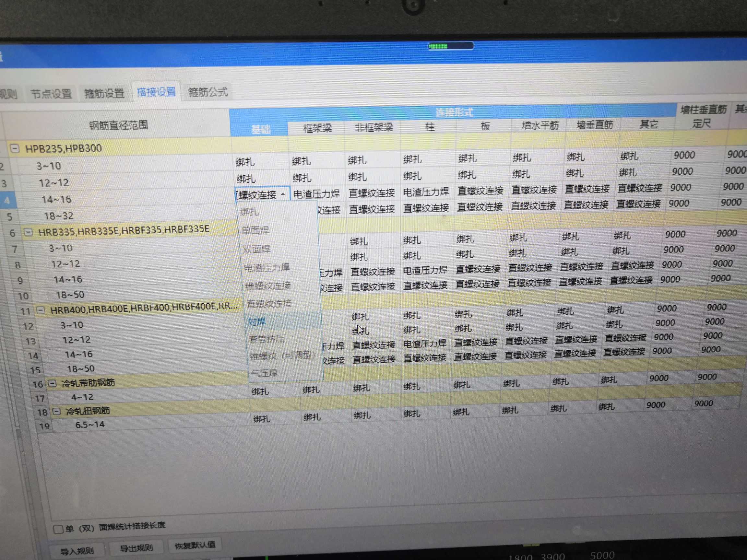Select the 板 column header
The width and height of the screenshot is (747, 560).
(x=485, y=126)
